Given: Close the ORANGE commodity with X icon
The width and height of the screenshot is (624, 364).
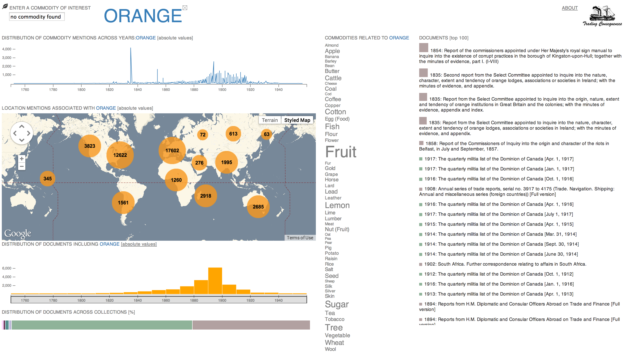Looking at the screenshot, I should pyautogui.click(x=185, y=8).
